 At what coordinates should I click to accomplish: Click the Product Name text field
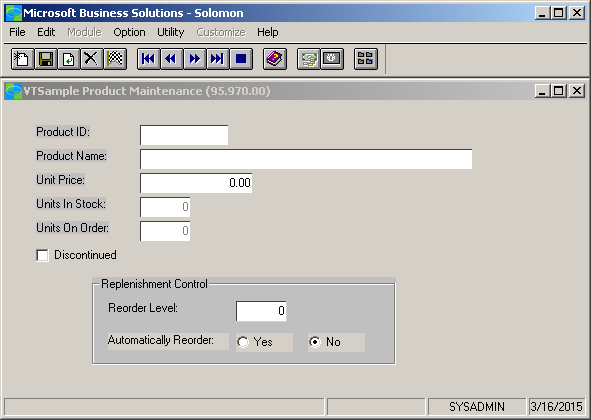click(306, 159)
